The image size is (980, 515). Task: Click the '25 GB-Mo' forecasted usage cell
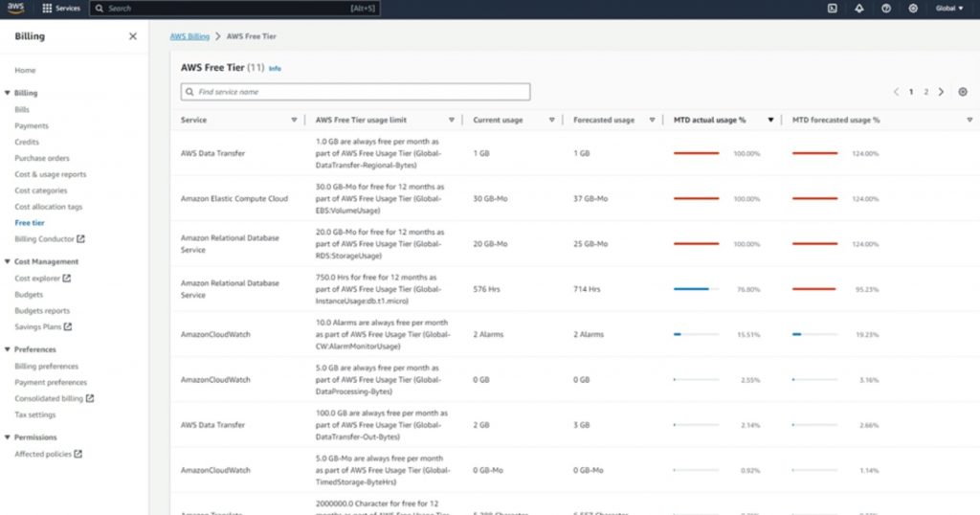[590, 244]
